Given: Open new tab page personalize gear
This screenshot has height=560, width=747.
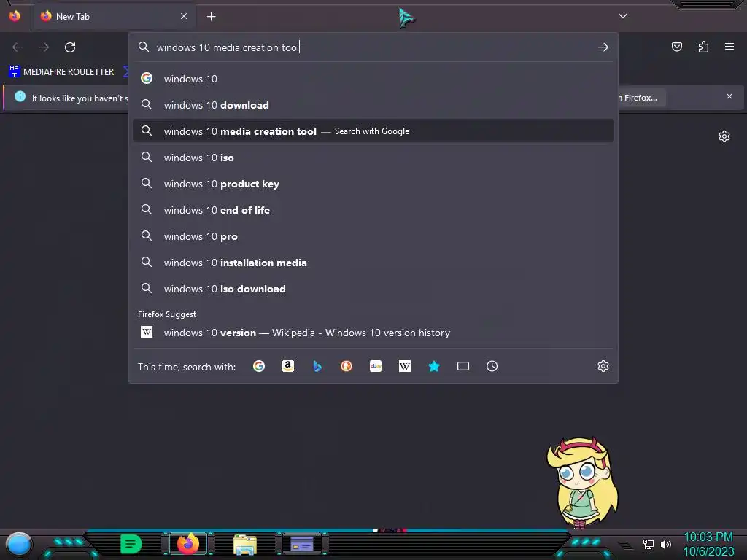Looking at the screenshot, I should click(724, 136).
